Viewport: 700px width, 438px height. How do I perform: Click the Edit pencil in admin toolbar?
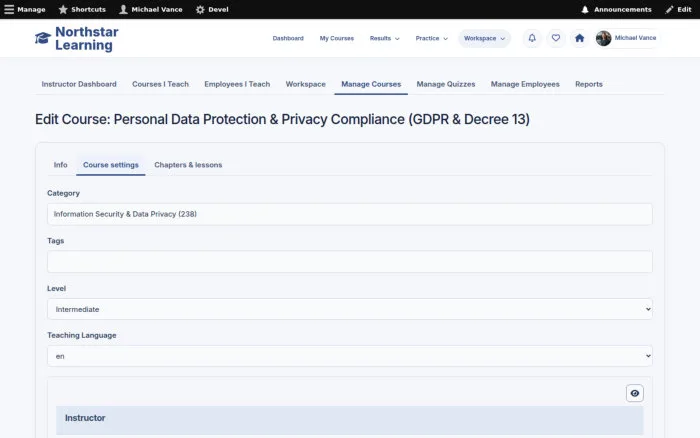(678, 9)
